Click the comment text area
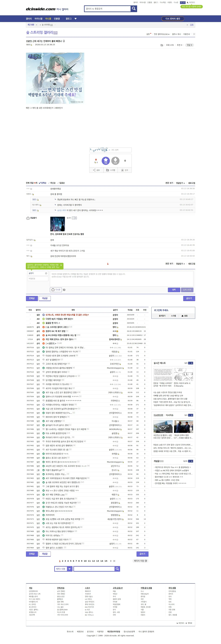Viewport: 221px width, 644px height. 122,278
